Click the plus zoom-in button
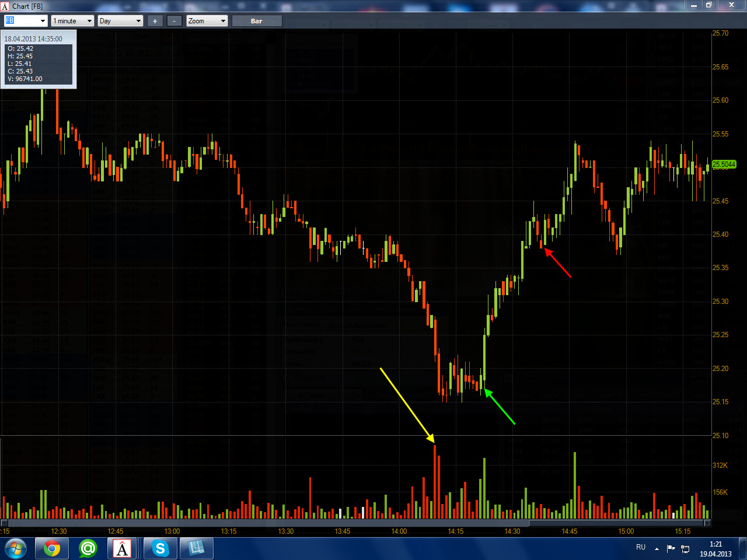Viewport: 747px width, 560px height. point(155,21)
